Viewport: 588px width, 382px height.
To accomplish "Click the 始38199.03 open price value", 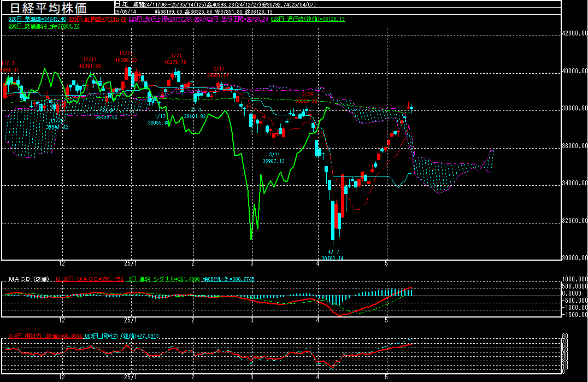I will [168, 12].
